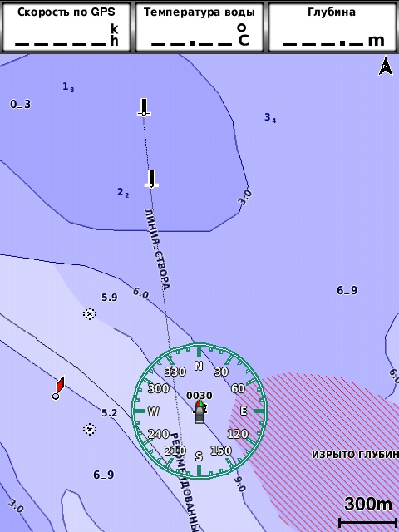
Task: Open the Скорость по GPS data field
Action: point(66,27)
